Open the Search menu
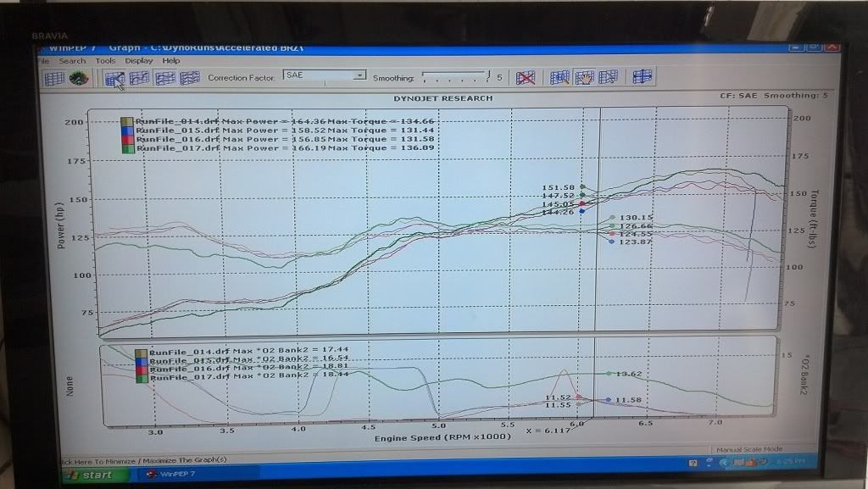The width and height of the screenshot is (868, 489). [72, 61]
